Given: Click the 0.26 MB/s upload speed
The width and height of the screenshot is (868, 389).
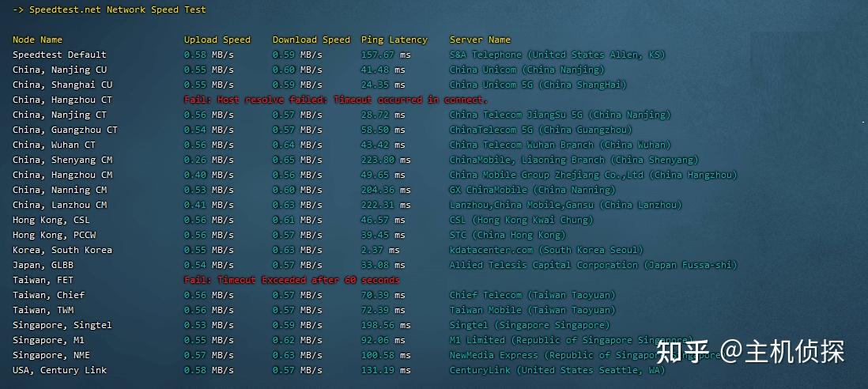Looking at the screenshot, I should [x=209, y=160].
